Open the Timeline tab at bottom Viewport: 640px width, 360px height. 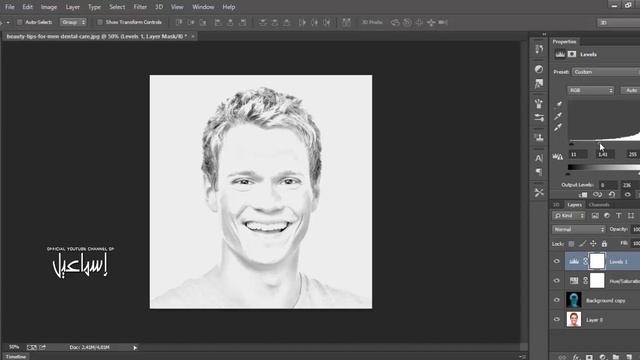coord(16,357)
